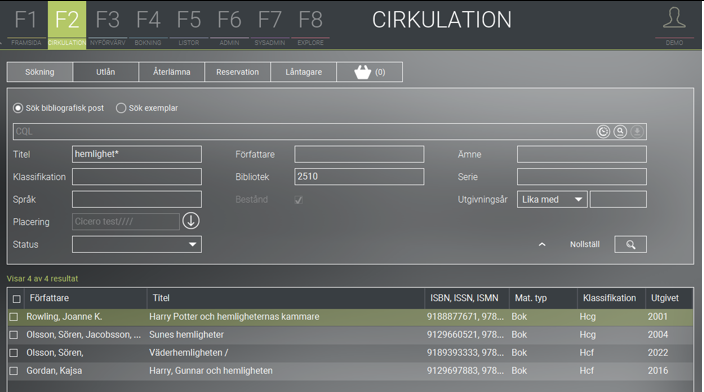Viewport: 704px width, 392px height.
Task: Switch to the Återlämna tab
Action: point(172,72)
